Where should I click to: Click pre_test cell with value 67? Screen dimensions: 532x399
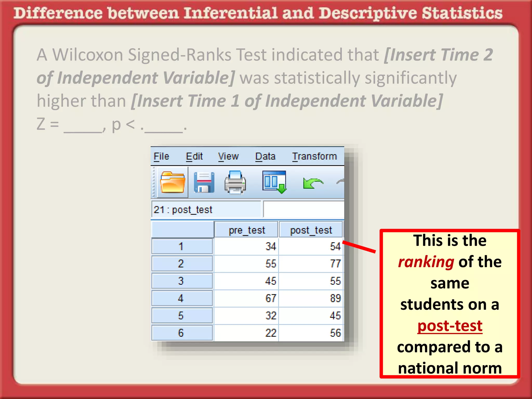[246, 298]
